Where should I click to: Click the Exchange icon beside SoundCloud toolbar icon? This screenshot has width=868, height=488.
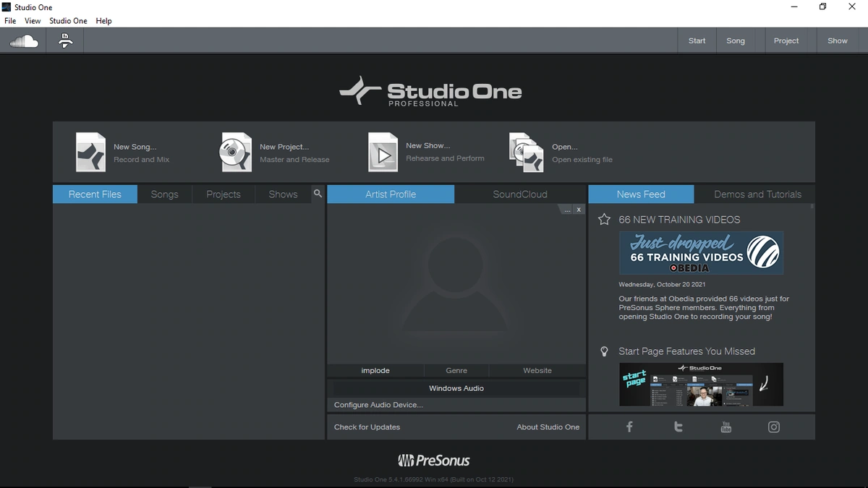click(66, 40)
